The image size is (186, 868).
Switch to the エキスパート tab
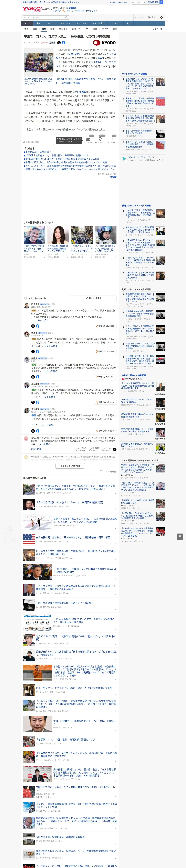click(x=64, y=24)
